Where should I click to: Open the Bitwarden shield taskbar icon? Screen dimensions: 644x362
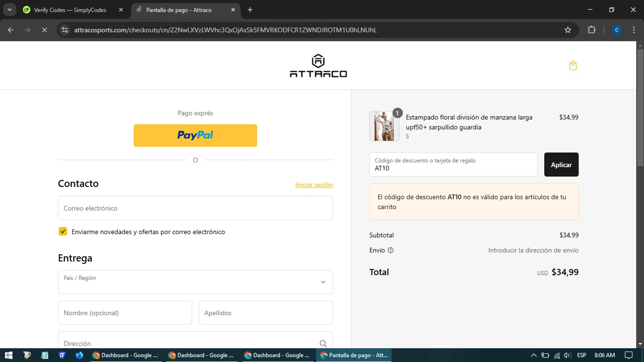pos(62,355)
